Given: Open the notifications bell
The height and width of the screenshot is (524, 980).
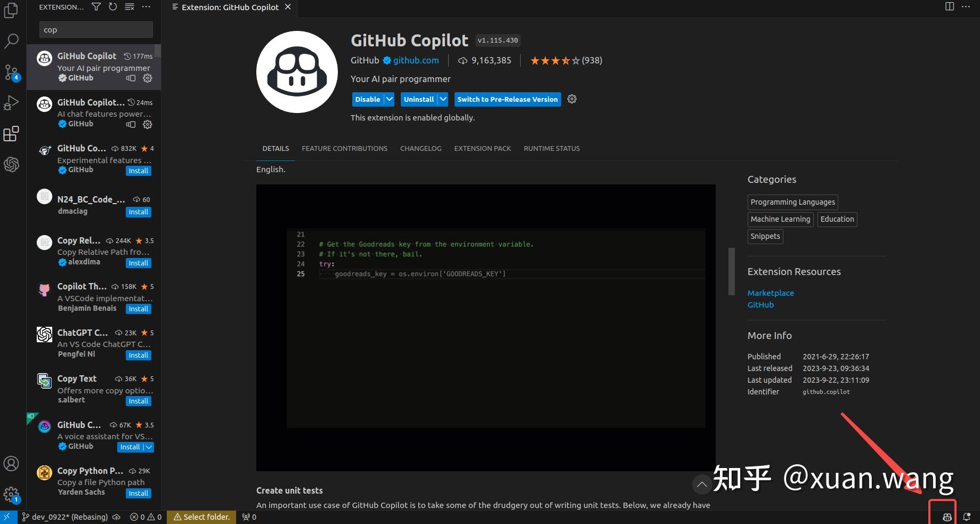Looking at the screenshot, I should (966, 517).
